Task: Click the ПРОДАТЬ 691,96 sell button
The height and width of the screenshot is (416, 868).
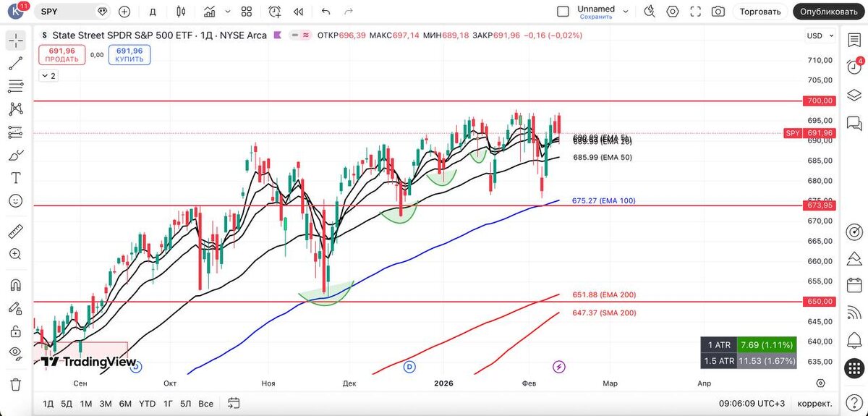Action: [62, 55]
